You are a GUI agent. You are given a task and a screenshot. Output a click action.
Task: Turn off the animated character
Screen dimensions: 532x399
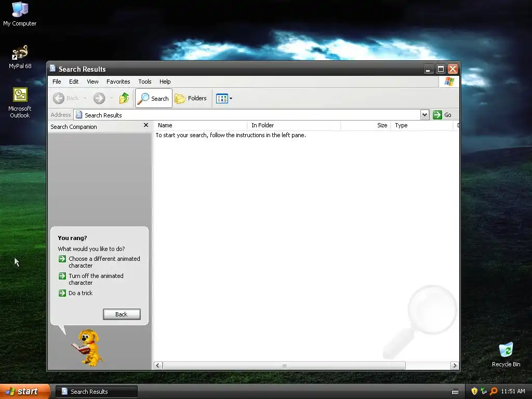[91, 279]
